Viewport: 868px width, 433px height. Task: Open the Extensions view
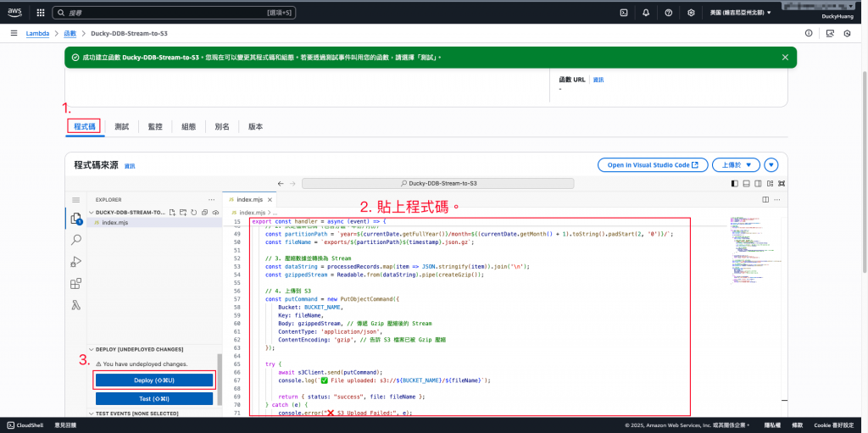tap(75, 284)
